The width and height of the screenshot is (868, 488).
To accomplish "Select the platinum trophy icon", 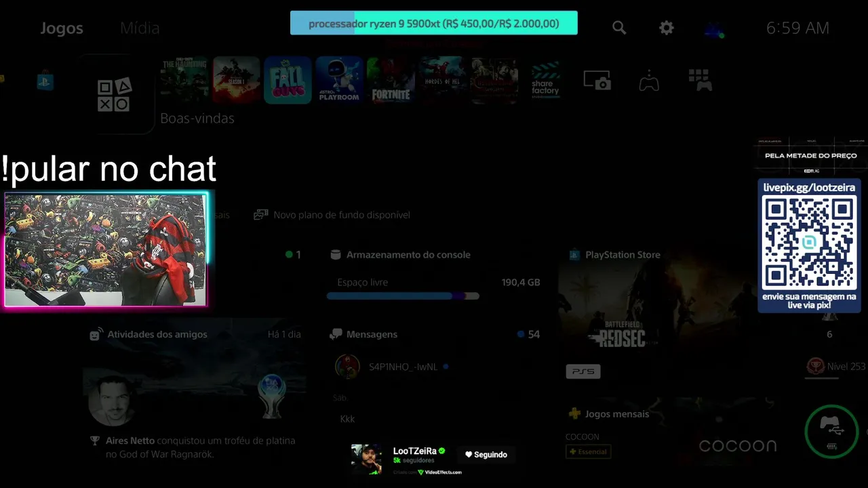I will (x=273, y=396).
